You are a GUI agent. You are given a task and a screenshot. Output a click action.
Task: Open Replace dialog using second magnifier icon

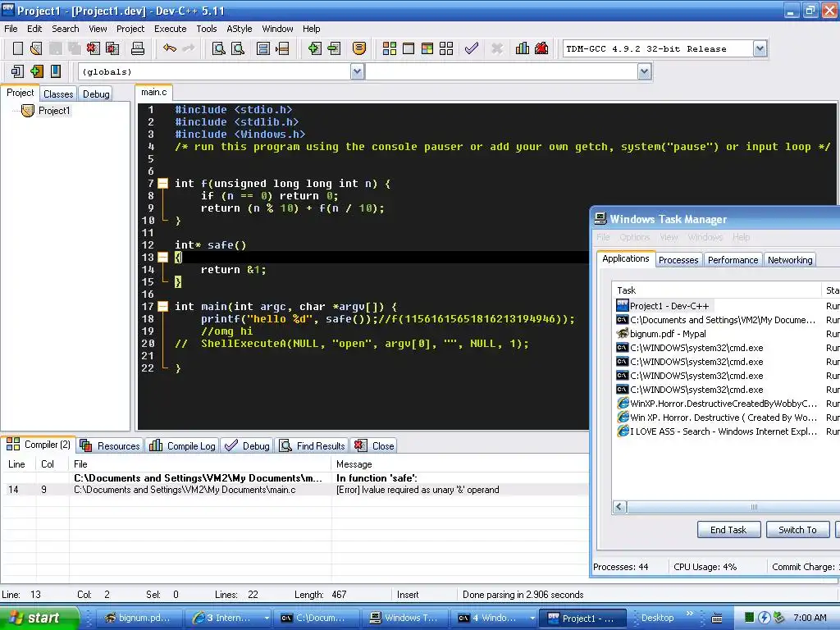(x=238, y=48)
